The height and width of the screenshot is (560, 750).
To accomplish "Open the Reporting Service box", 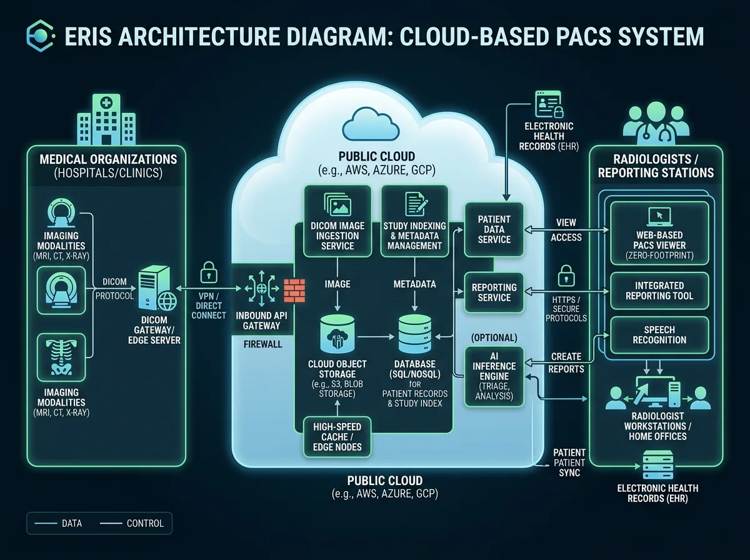I will [x=494, y=292].
